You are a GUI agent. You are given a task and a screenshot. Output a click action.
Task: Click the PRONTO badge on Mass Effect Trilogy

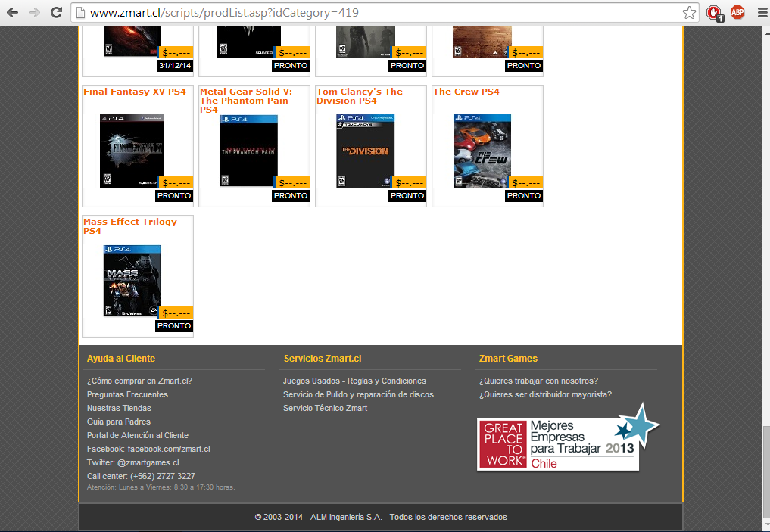pos(174,326)
